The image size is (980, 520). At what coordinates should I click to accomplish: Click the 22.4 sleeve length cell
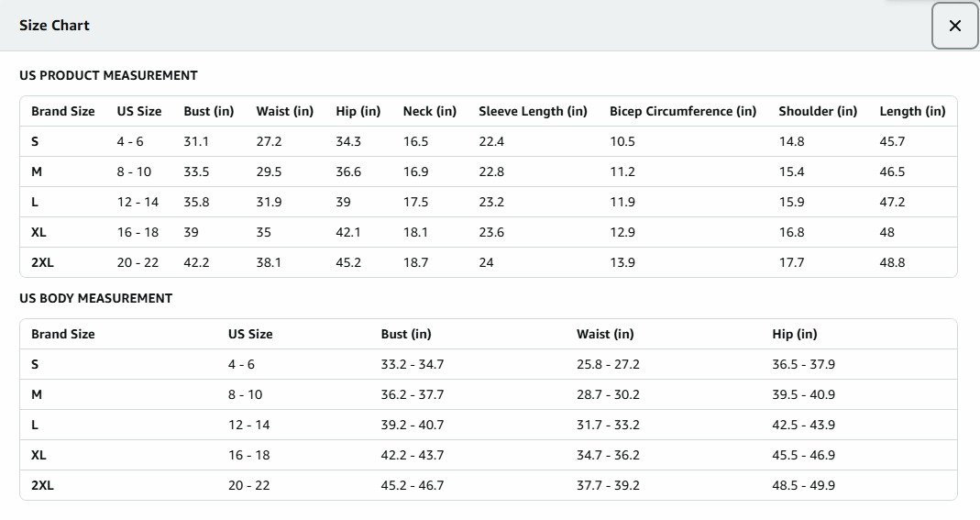(491, 141)
